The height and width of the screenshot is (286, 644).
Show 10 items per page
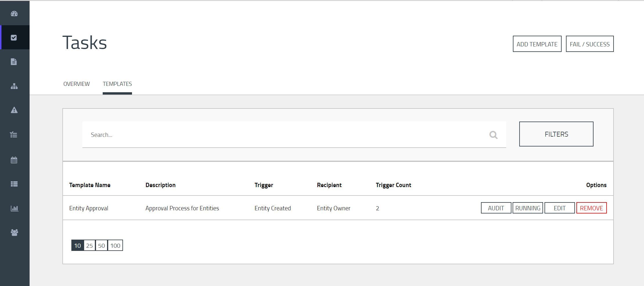tap(77, 245)
